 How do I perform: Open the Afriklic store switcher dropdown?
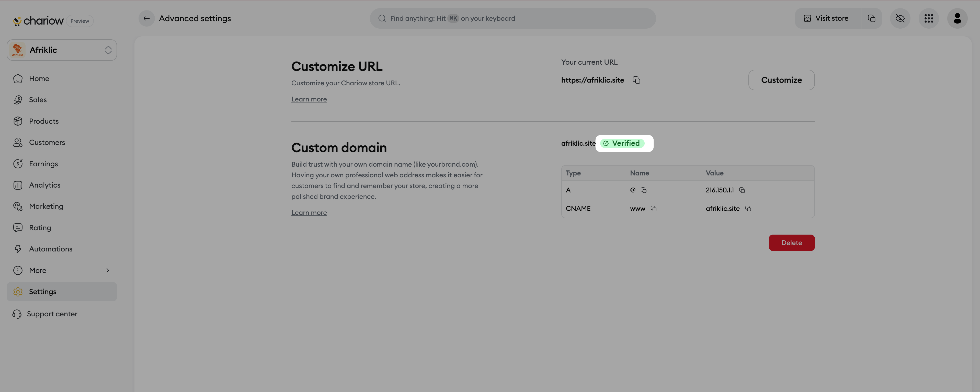pyautogui.click(x=62, y=50)
